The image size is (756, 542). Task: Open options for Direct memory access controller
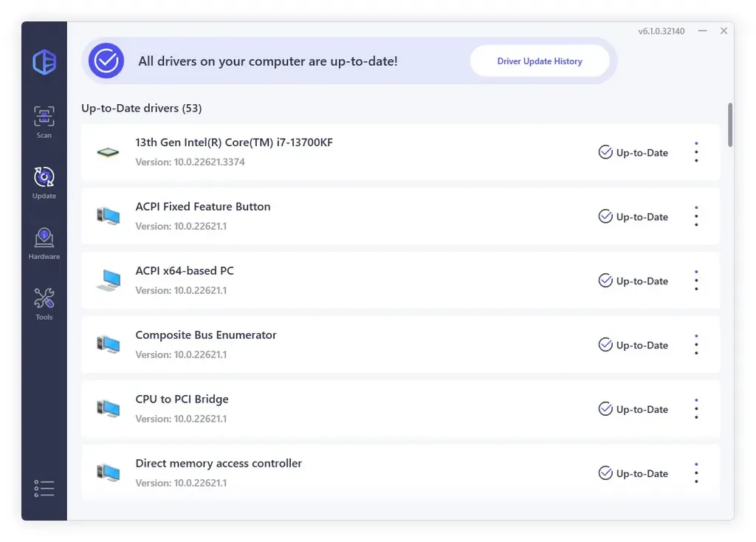point(696,473)
